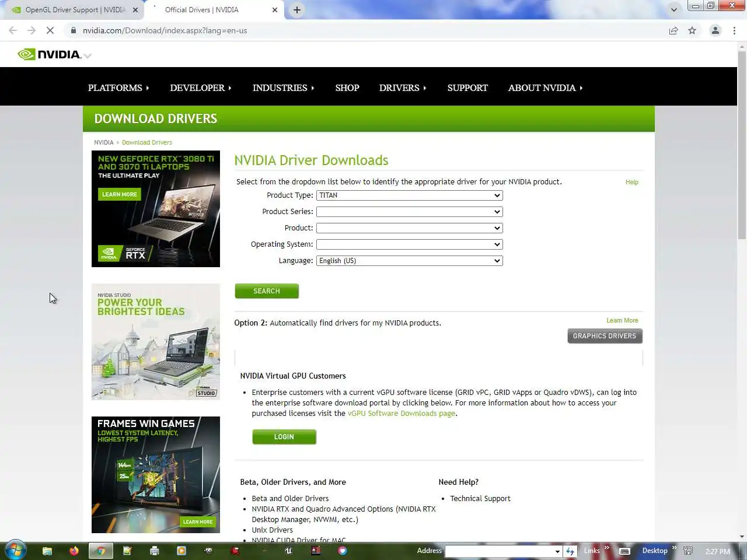Open the Language dropdown
This screenshot has height=560, width=747.
click(409, 261)
